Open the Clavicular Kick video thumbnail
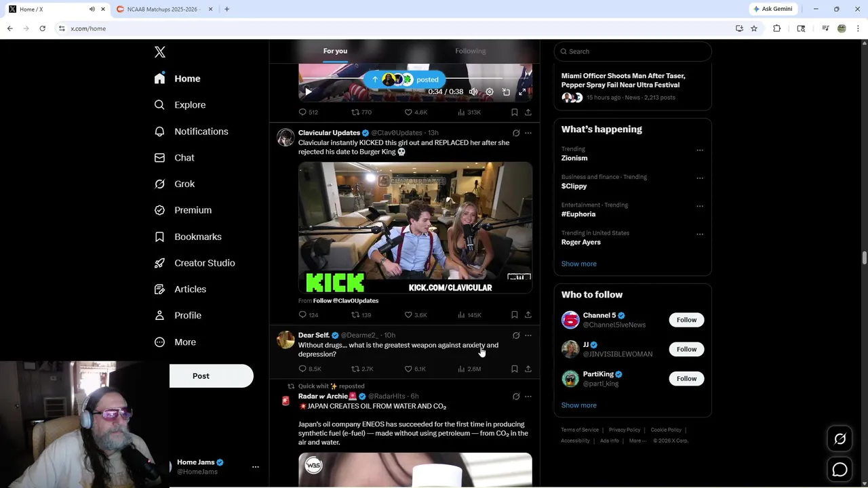This screenshot has width=868, height=488. click(415, 227)
